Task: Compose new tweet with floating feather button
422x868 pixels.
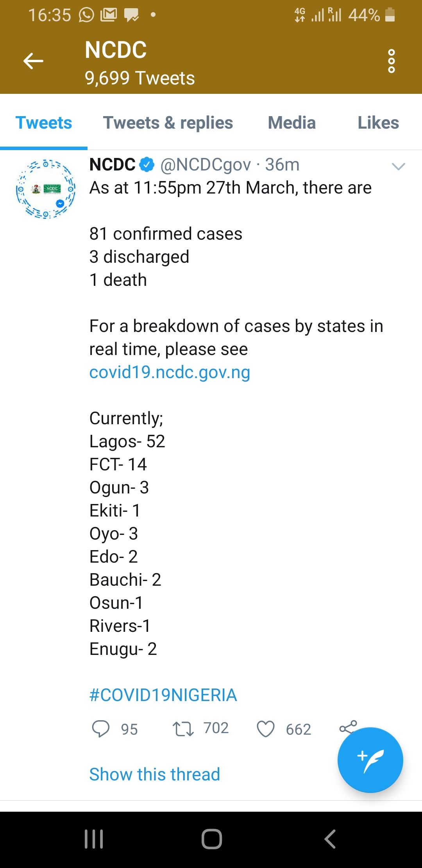Action: pyautogui.click(x=370, y=760)
